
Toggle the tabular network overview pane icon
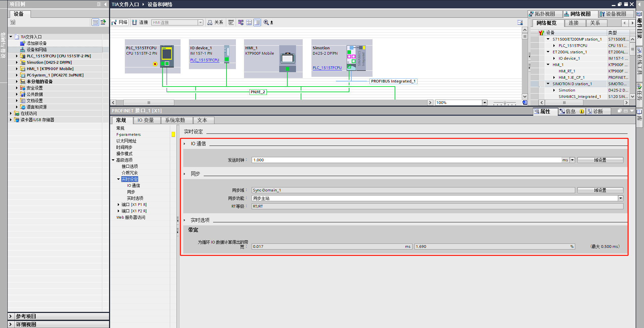257,22
